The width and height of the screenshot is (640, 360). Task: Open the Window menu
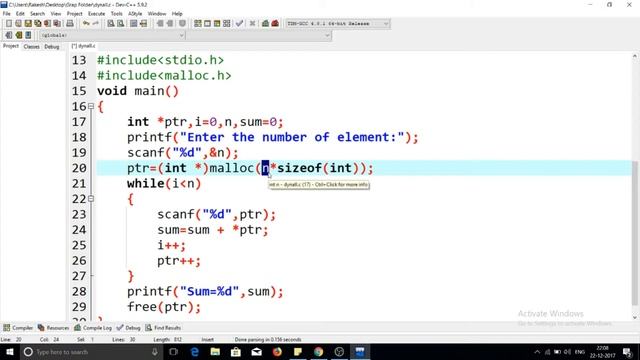(x=157, y=13)
